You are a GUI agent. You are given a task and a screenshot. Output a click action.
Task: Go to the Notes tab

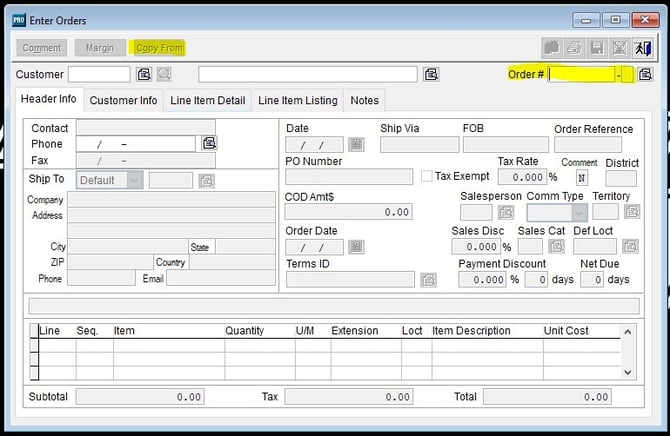[364, 100]
